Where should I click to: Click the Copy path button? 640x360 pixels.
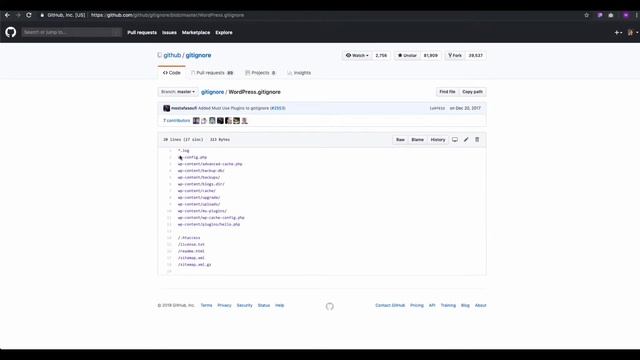pos(472,92)
